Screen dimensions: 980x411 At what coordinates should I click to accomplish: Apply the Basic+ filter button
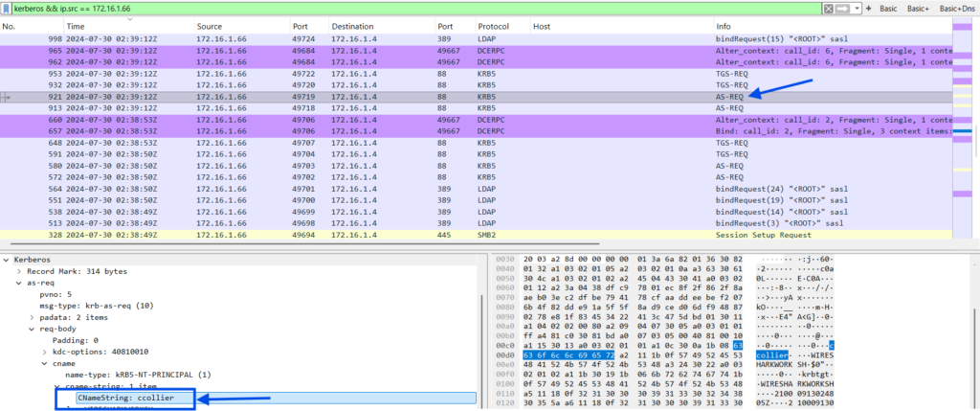pyautogui.click(x=919, y=8)
